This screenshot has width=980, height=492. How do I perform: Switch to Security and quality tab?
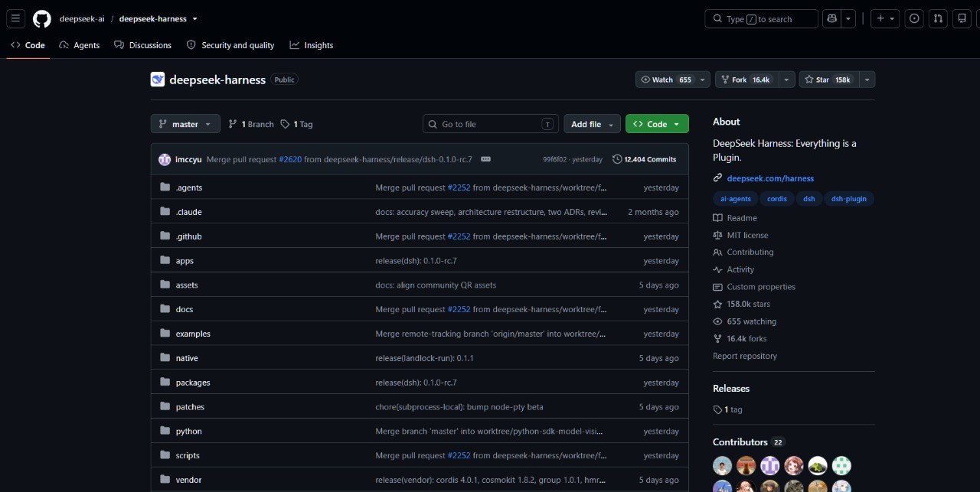(x=230, y=45)
